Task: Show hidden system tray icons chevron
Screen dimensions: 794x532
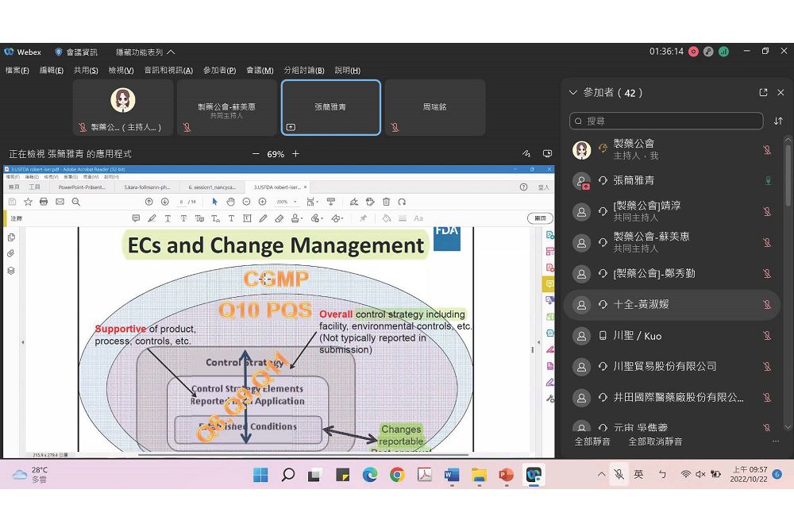Action: point(601,474)
